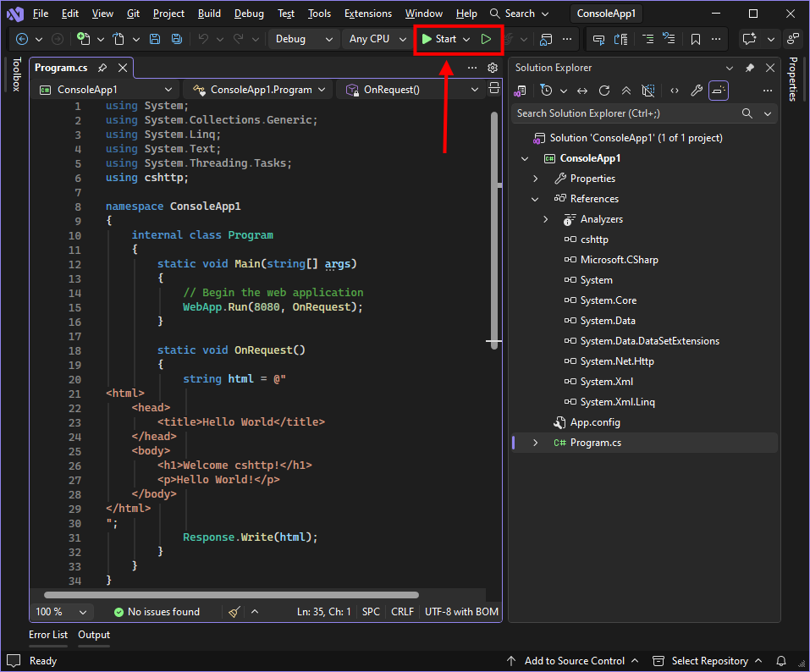The height and width of the screenshot is (672, 810).
Task: Click the editor horizontal scrollbar thumb
Action: pyautogui.click(x=231, y=595)
